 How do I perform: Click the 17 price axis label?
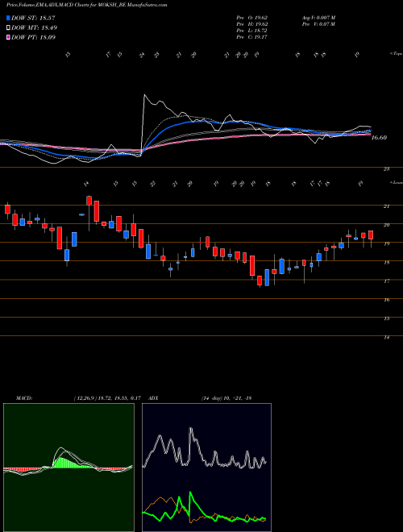click(386, 281)
